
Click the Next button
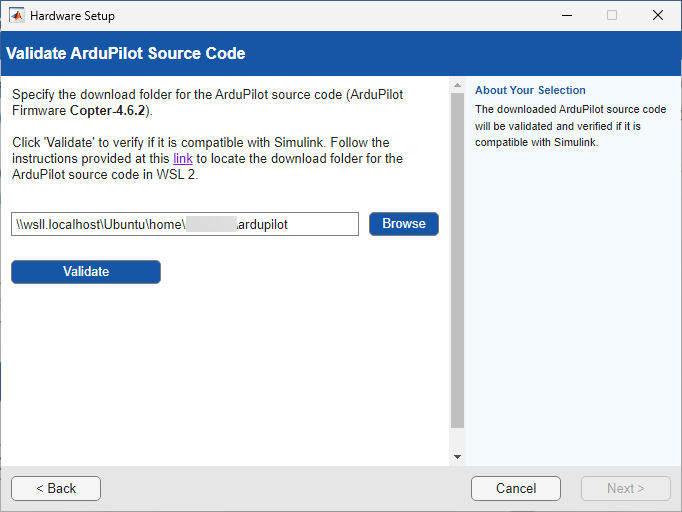click(626, 488)
